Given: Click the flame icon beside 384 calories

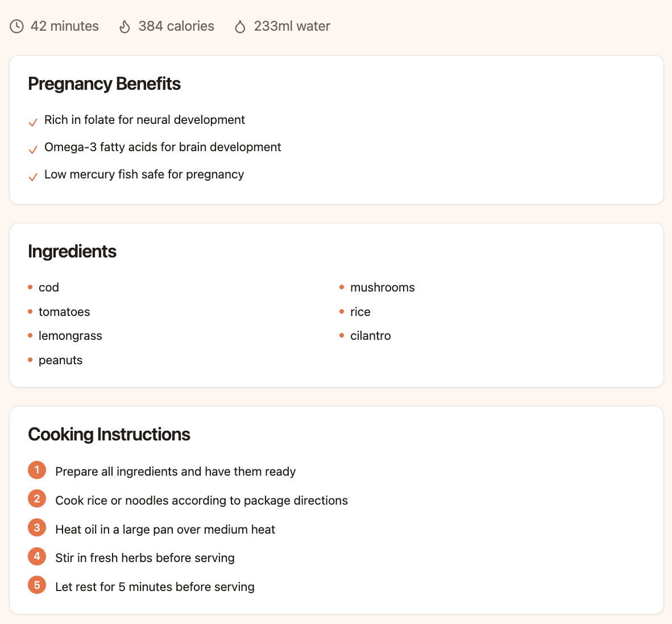Looking at the screenshot, I should (x=125, y=27).
